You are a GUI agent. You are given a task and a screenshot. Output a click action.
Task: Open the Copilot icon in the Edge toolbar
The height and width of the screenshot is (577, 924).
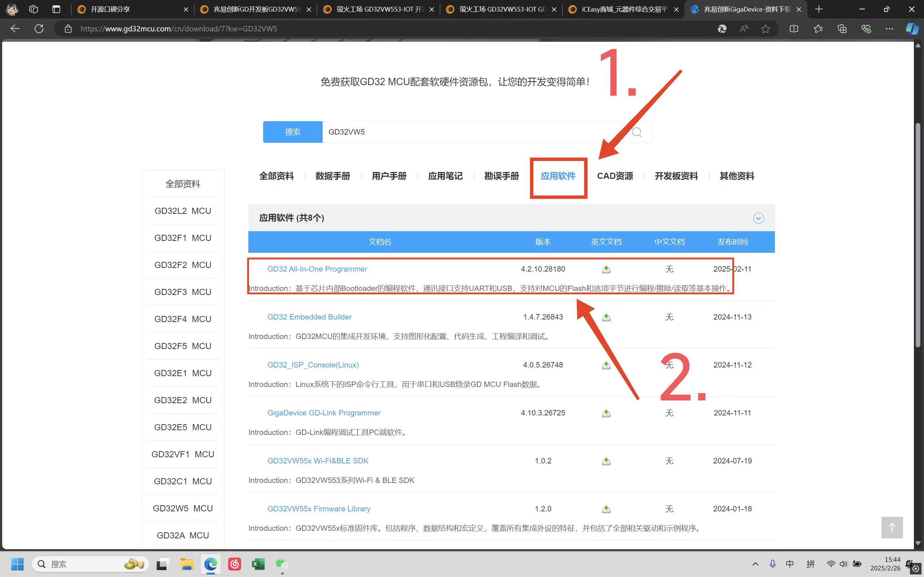click(912, 28)
